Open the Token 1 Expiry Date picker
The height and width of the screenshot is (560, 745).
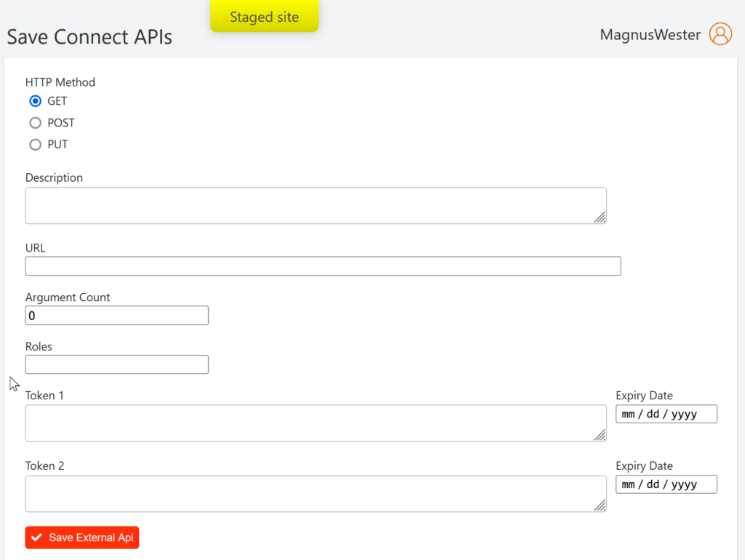click(x=666, y=414)
